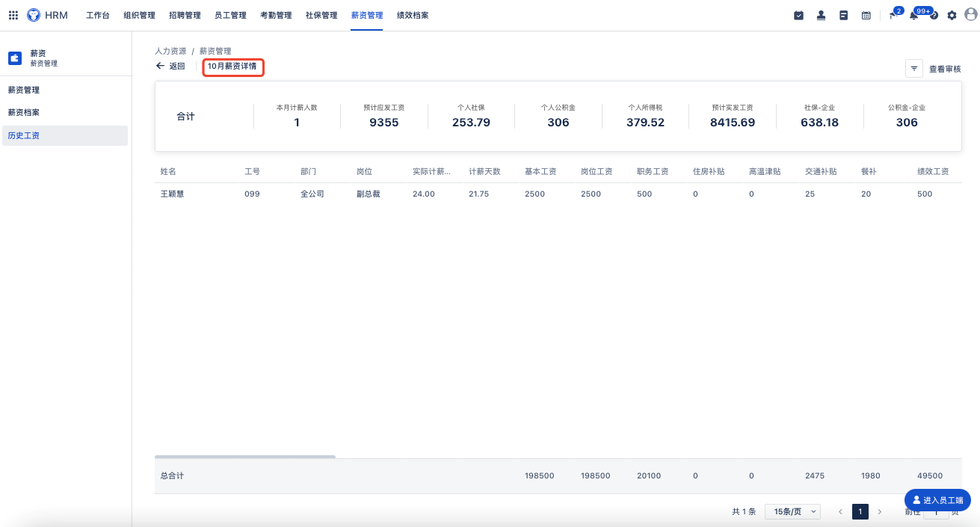Screen dimensions: 980x527
Task: Open the calendar icon in top bar
Action: pos(866,15)
